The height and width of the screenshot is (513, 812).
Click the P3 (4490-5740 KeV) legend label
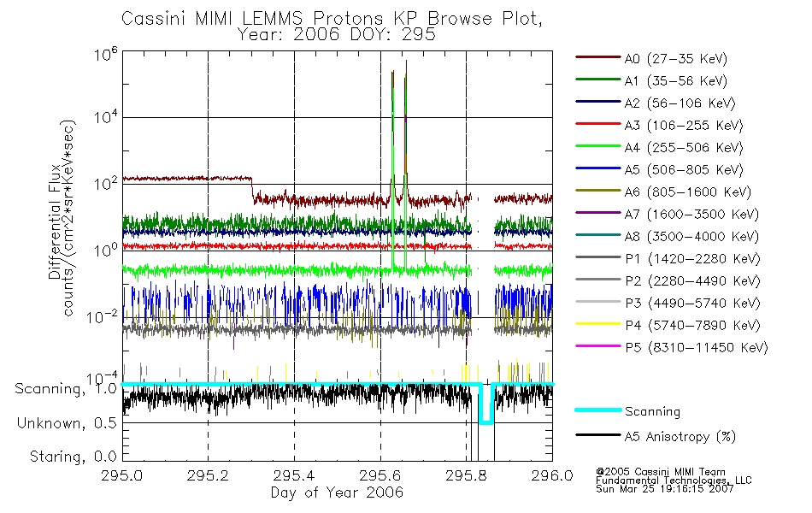click(692, 304)
